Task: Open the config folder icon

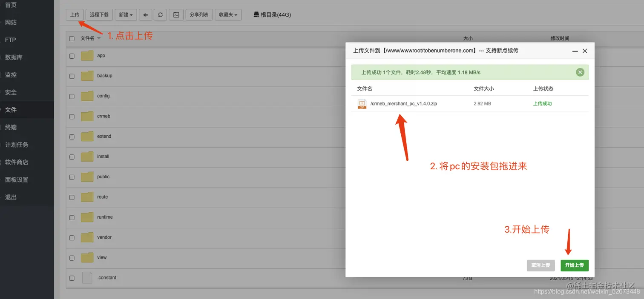Action: pos(87,96)
